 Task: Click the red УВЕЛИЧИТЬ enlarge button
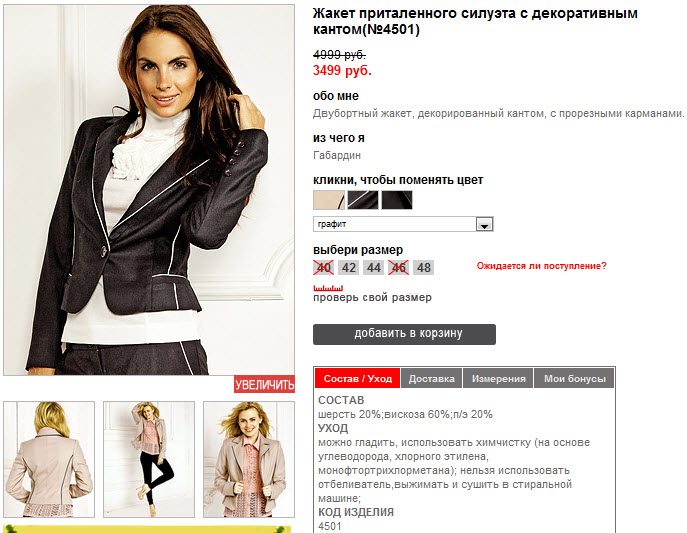[264, 384]
